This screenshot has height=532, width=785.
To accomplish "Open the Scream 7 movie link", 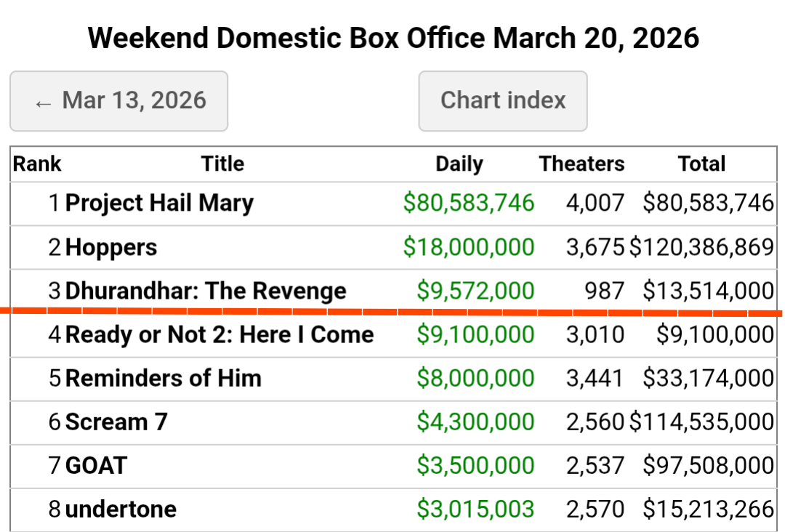I will click(116, 422).
